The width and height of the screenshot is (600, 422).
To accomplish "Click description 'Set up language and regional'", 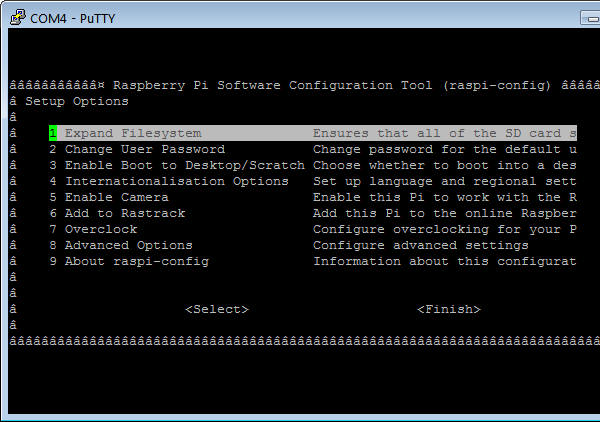I will [424, 181].
